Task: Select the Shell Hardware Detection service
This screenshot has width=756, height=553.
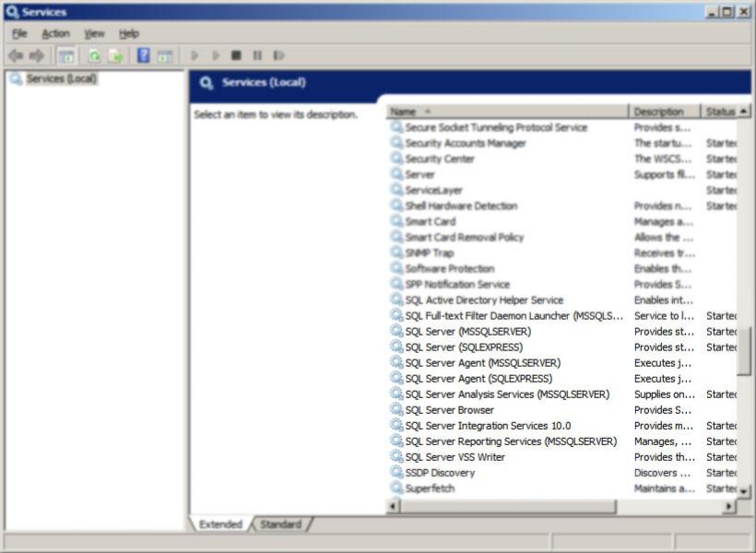Action: pyautogui.click(x=461, y=206)
